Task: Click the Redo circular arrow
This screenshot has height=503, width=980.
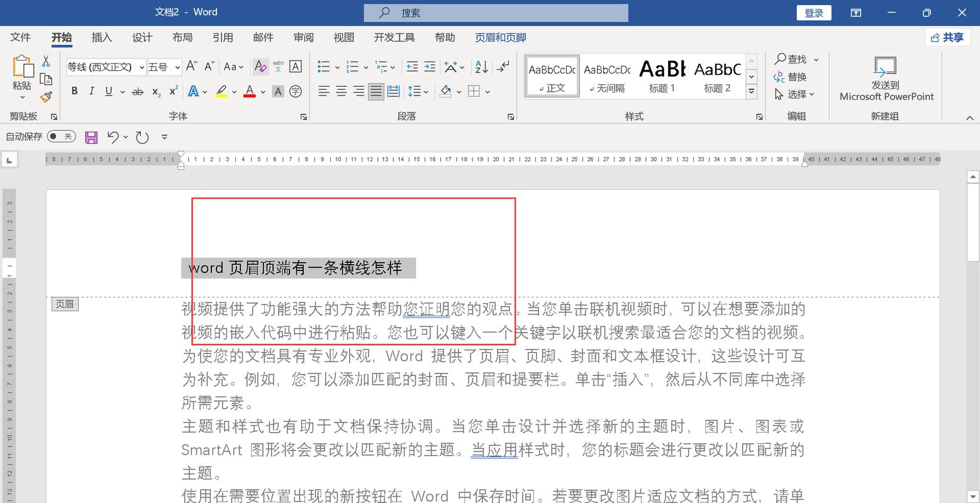Action: tap(142, 137)
